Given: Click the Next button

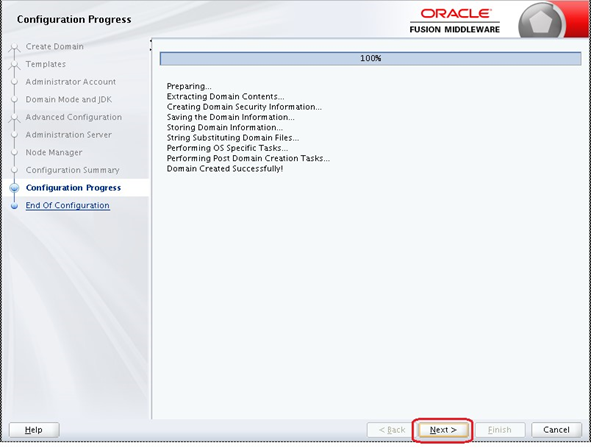Looking at the screenshot, I should coord(443,430).
